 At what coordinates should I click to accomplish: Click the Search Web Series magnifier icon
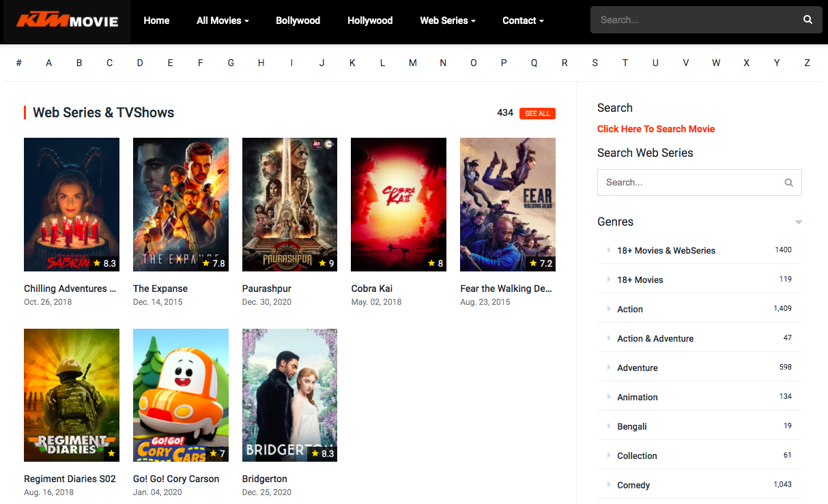(x=788, y=183)
